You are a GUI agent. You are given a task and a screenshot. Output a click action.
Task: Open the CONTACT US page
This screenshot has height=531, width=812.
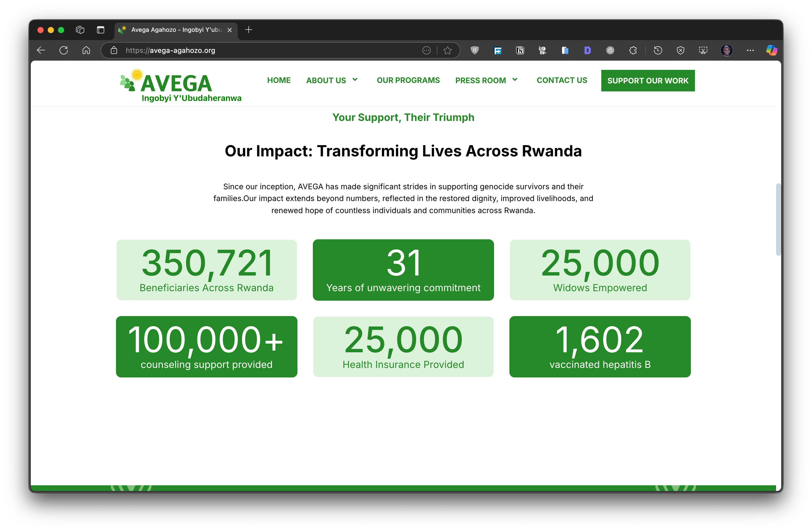[562, 80]
